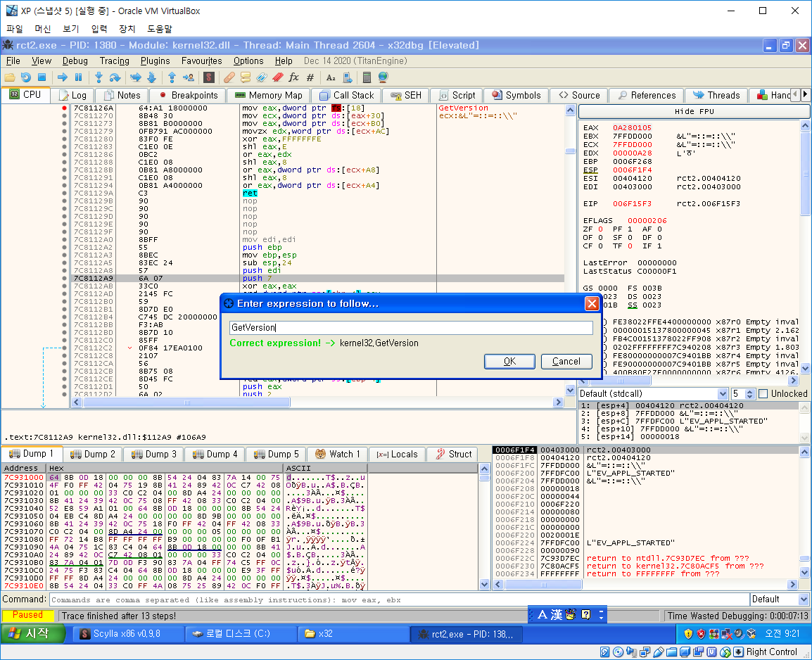Image resolution: width=812 pixels, height=660 pixels.
Task: Open the Plugins menu
Action: (x=155, y=61)
